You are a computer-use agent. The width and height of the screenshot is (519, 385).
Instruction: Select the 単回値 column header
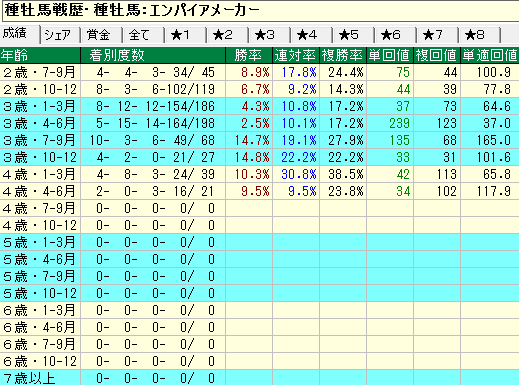(390, 55)
